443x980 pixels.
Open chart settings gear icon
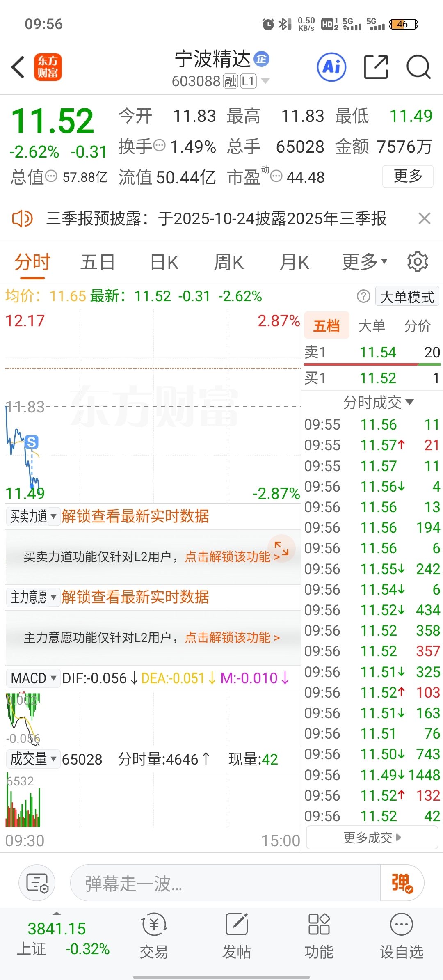pos(418,262)
